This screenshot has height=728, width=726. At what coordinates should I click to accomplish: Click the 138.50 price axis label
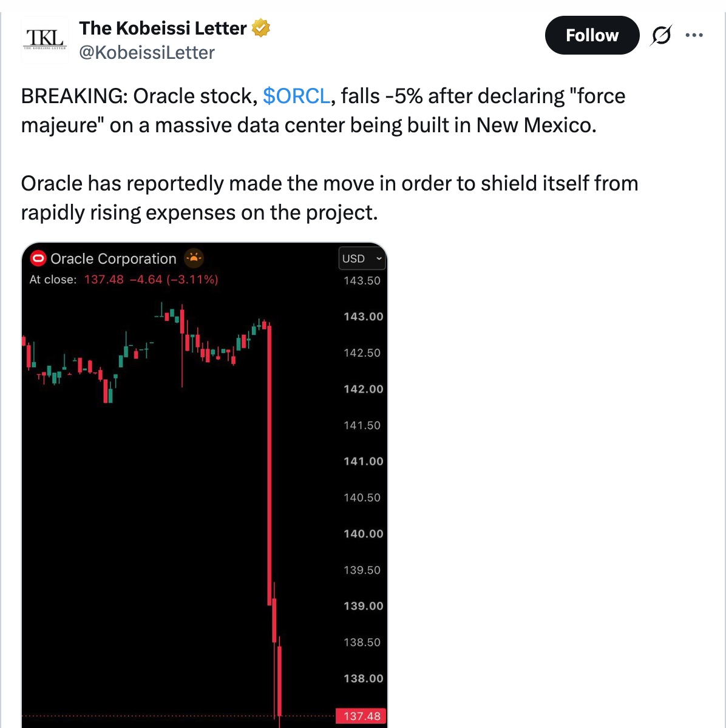[362, 642]
